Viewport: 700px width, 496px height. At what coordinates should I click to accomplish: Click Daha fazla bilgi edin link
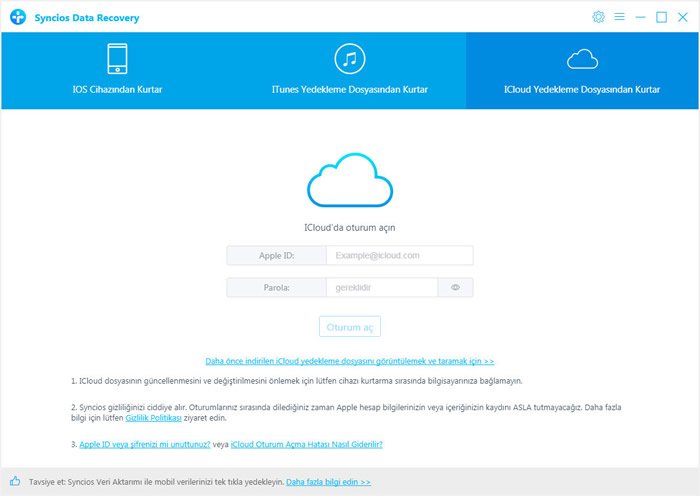[328, 482]
